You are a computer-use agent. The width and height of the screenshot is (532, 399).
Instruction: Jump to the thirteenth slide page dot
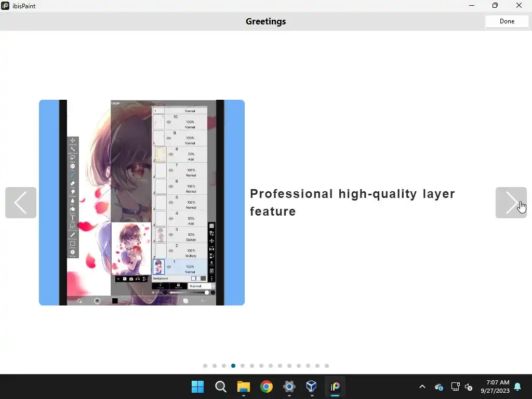click(317, 366)
